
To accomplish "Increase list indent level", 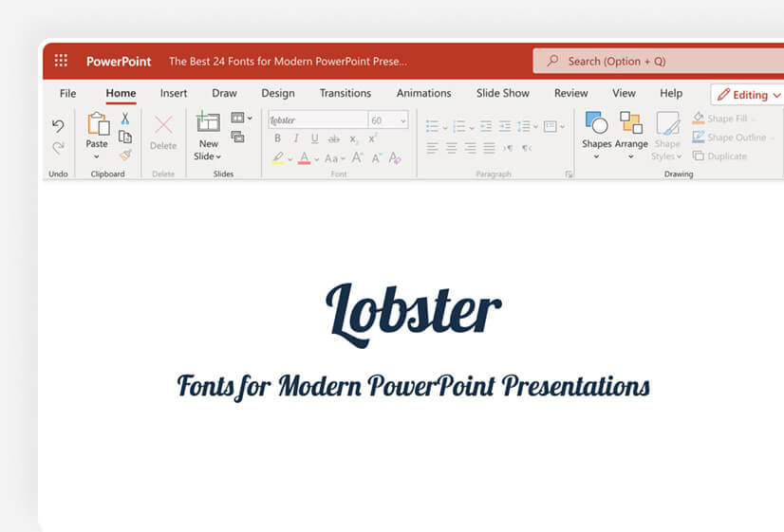I will point(505,126).
